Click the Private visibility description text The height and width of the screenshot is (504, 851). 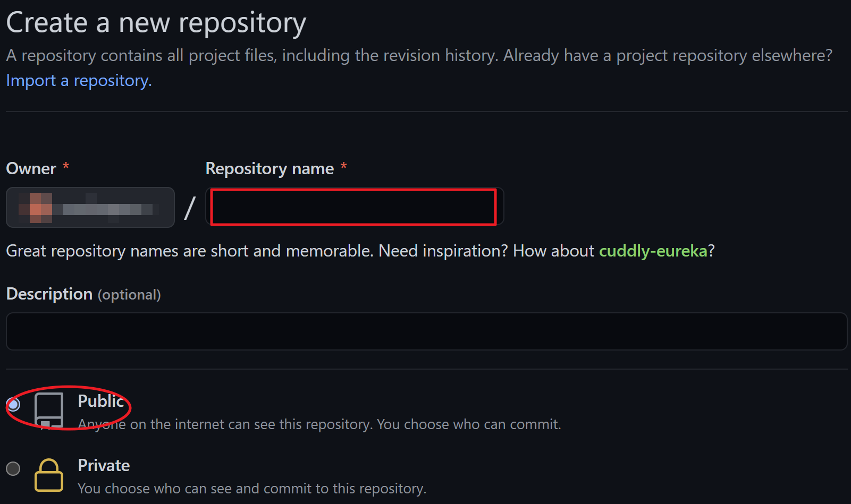pos(252,489)
